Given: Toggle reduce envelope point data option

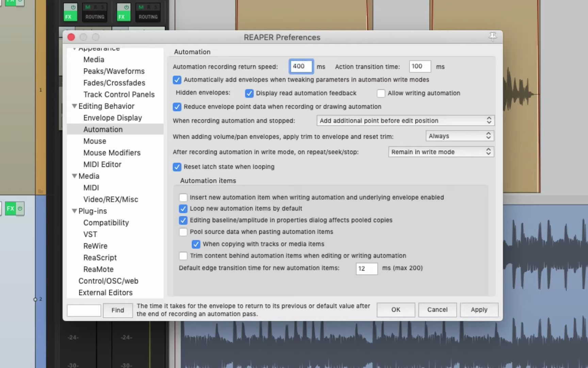Looking at the screenshot, I should (177, 107).
